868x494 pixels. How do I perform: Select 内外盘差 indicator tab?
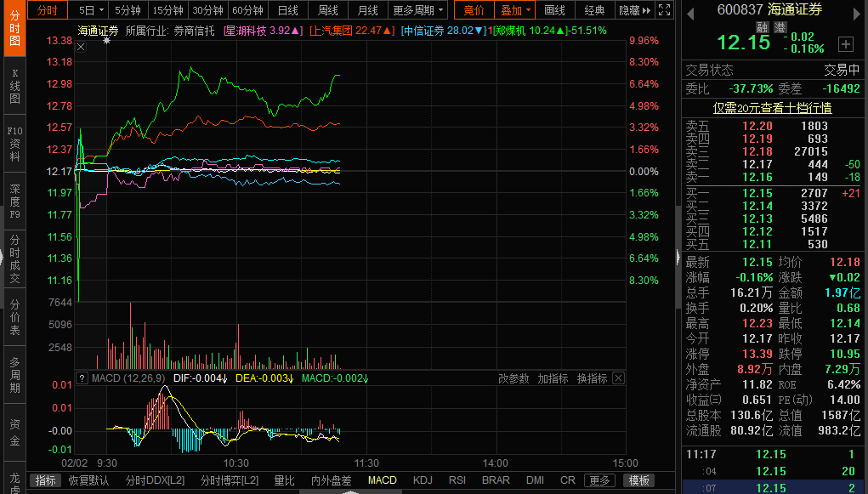pos(331,480)
